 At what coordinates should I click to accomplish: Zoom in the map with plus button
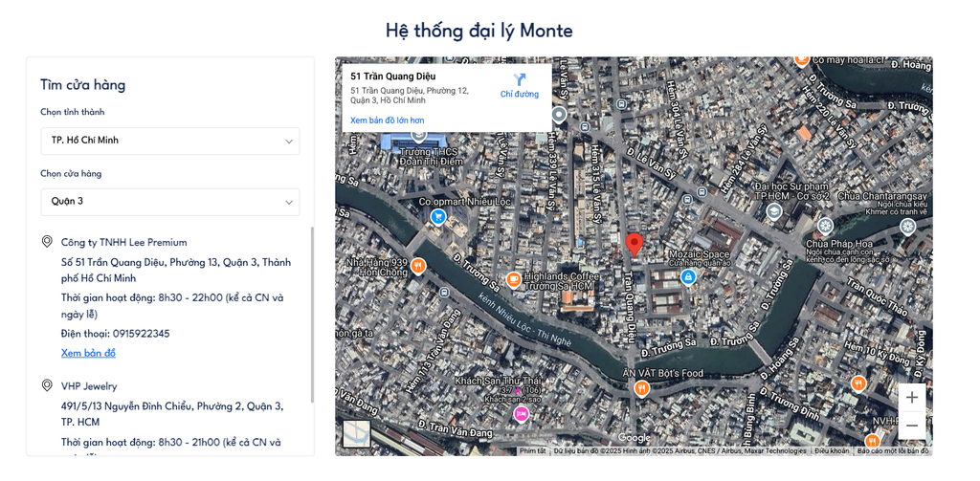click(x=912, y=397)
